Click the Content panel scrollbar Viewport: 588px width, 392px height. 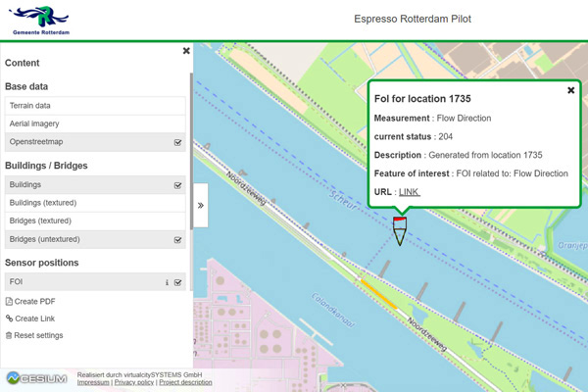[x=191, y=151]
